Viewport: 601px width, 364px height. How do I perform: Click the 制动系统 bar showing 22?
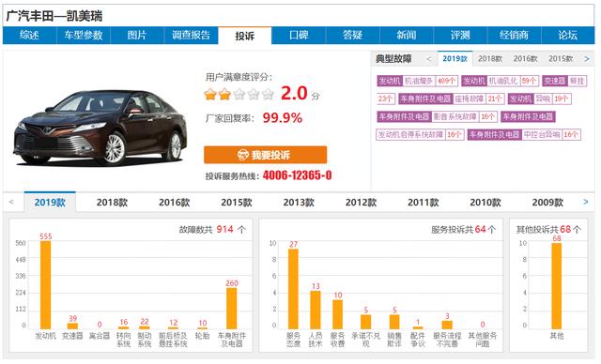pyautogui.click(x=145, y=327)
